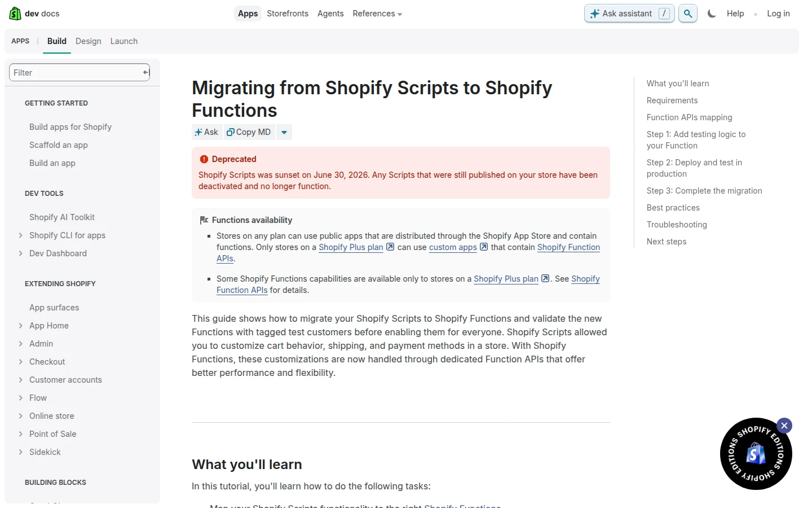
Task: Open the Shopify Editions promo badge
Action: click(x=756, y=454)
